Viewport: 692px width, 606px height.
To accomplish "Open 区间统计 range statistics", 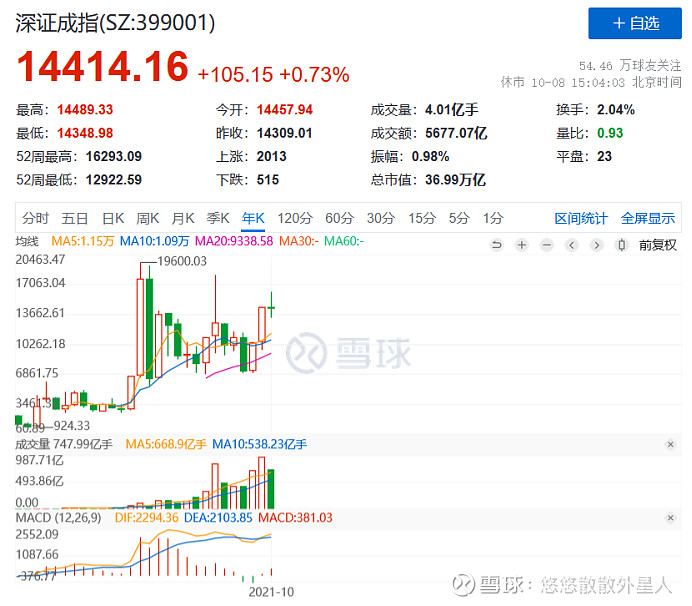I will (581, 218).
